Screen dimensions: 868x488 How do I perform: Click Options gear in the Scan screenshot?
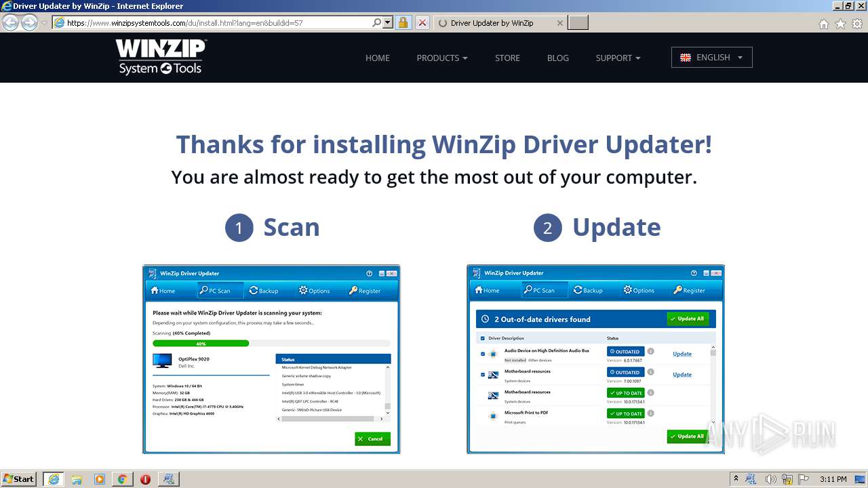[x=303, y=290]
